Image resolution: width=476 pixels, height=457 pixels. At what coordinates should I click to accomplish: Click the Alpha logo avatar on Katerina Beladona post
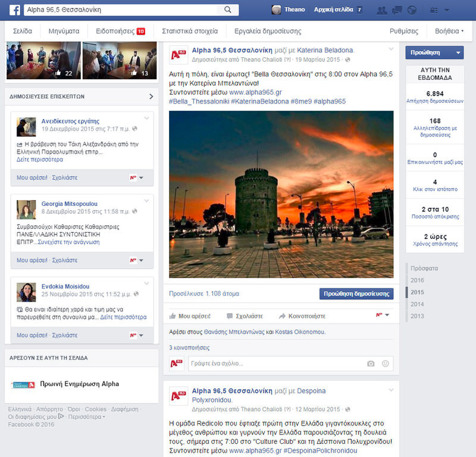click(178, 55)
